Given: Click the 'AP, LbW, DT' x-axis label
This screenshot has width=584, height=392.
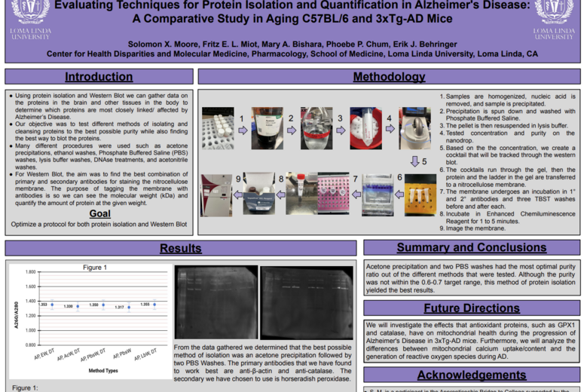Looking at the screenshot, I should coord(145,354).
